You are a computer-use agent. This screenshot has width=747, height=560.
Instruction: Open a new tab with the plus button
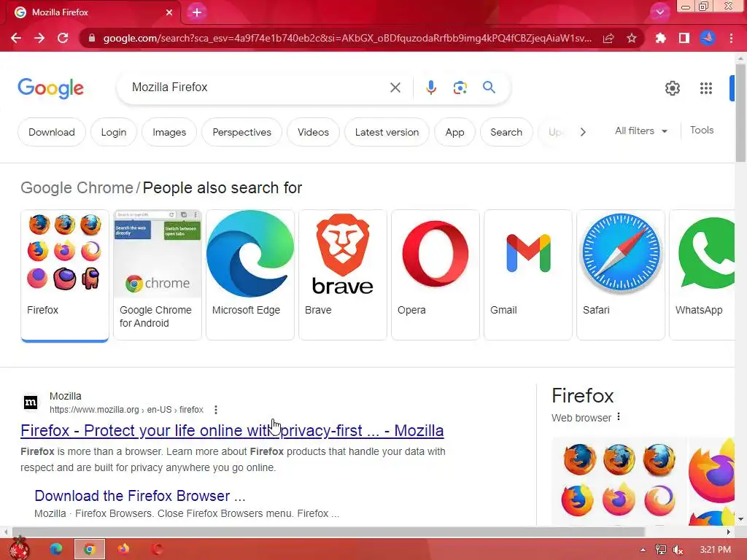[x=197, y=12]
